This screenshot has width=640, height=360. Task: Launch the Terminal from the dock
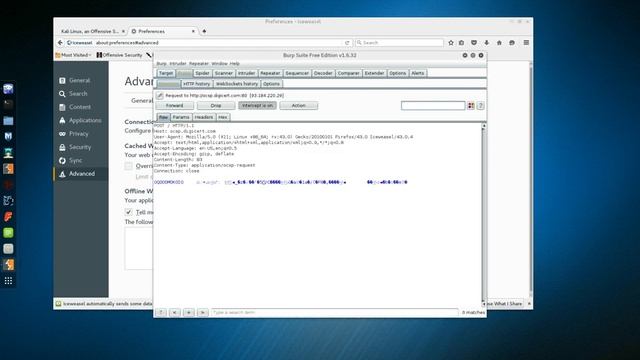pyautogui.click(x=8, y=104)
